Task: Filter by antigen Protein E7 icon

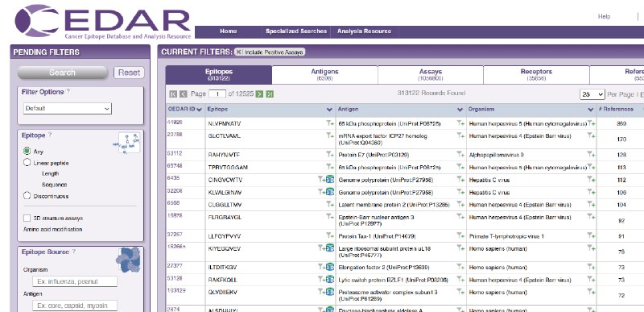Action: (460, 154)
